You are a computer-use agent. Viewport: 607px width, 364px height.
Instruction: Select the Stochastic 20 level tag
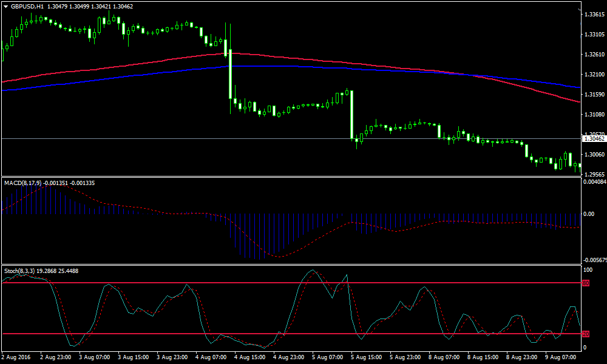click(586, 334)
